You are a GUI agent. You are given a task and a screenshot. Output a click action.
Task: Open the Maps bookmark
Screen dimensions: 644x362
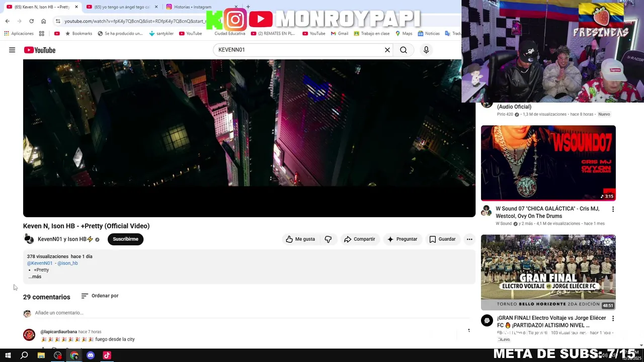(x=404, y=34)
